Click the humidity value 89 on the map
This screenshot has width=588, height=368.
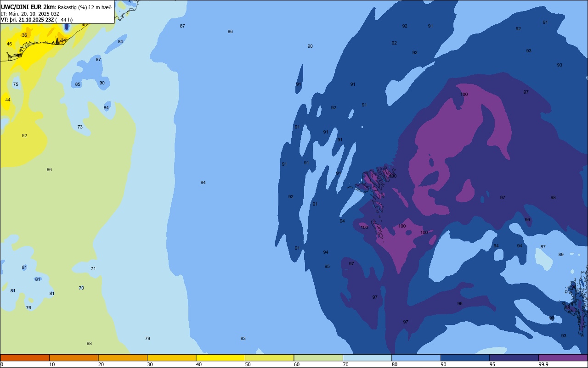click(561, 254)
